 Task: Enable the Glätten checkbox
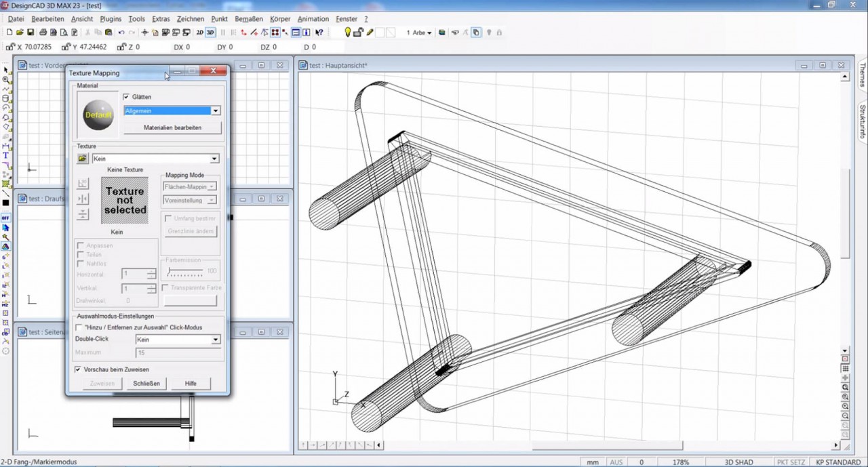point(126,97)
